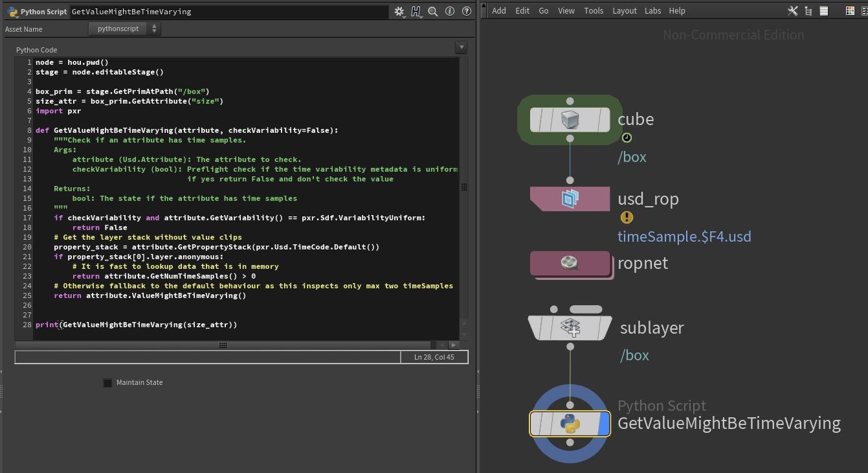Click the sublayer multi-input connector bar

[x=586, y=309]
